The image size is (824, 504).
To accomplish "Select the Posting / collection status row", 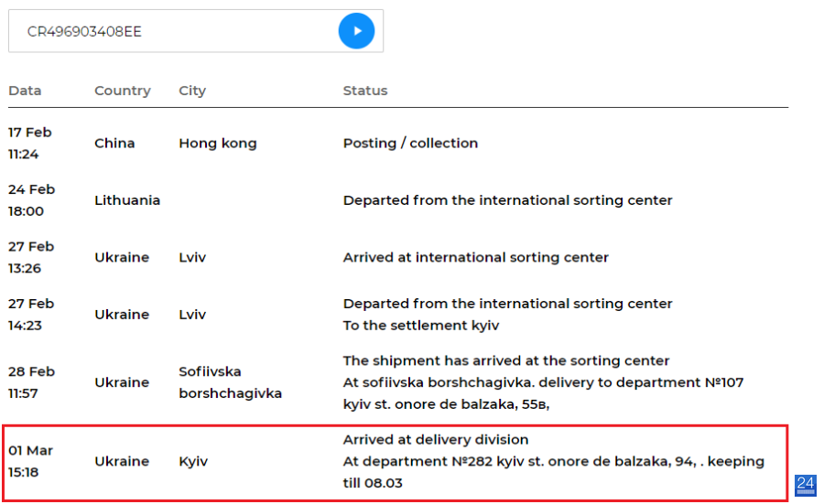I will click(398, 144).
